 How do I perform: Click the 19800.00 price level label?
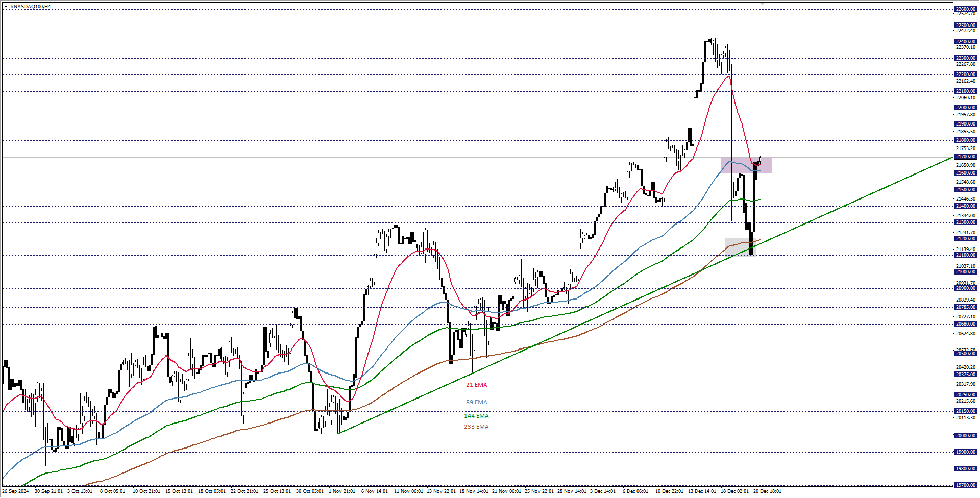pos(965,469)
